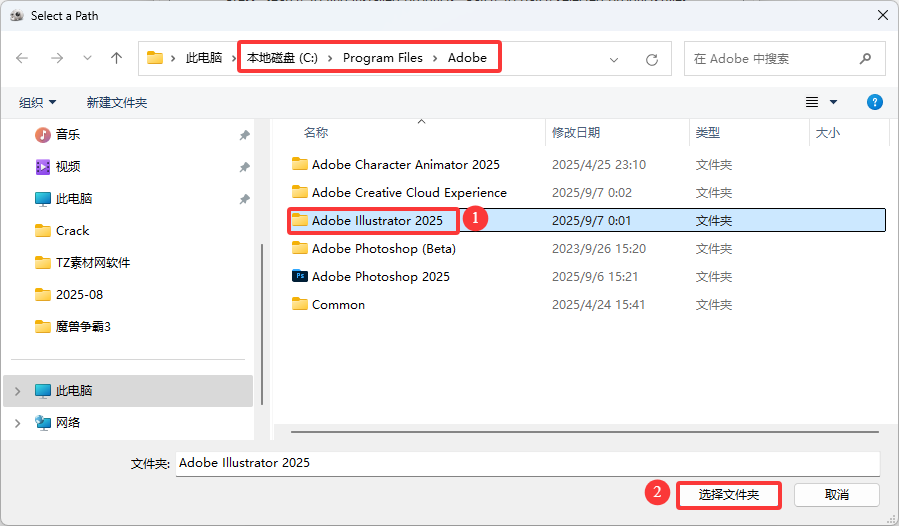Open TZ素材网软件 folder in sidebar
The image size is (899, 526).
tap(93, 263)
